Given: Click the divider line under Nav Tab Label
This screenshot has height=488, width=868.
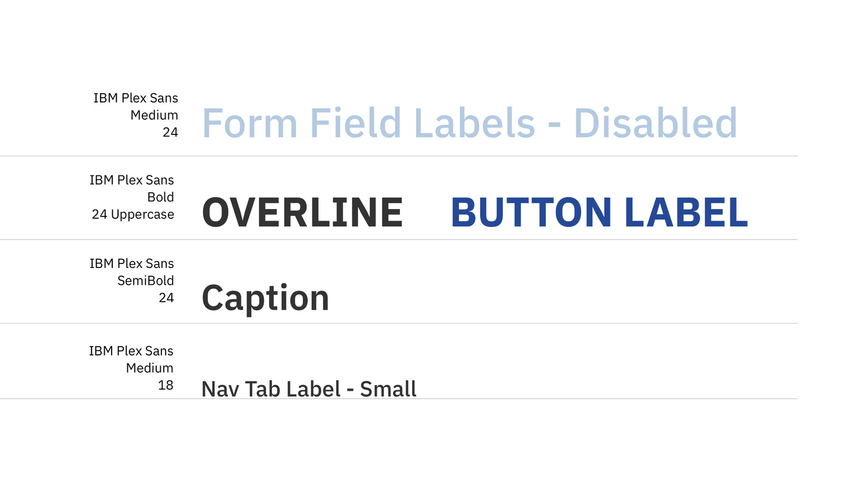Looking at the screenshot, I should (399, 399).
